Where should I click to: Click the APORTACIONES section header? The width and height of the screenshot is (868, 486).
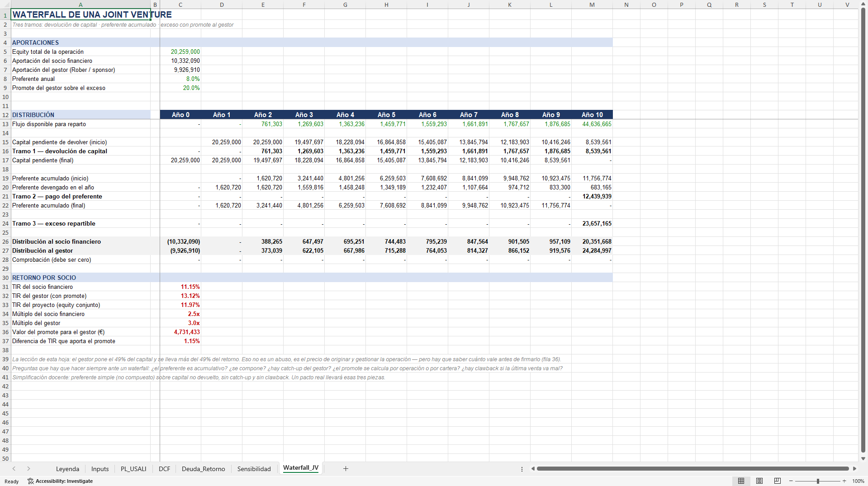(x=81, y=42)
